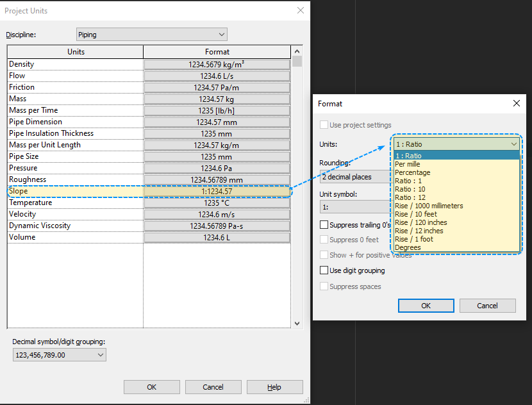This screenshot has height=405, width=532.
Task: Click the units table scroll down arrow
Action: (297, 324)
